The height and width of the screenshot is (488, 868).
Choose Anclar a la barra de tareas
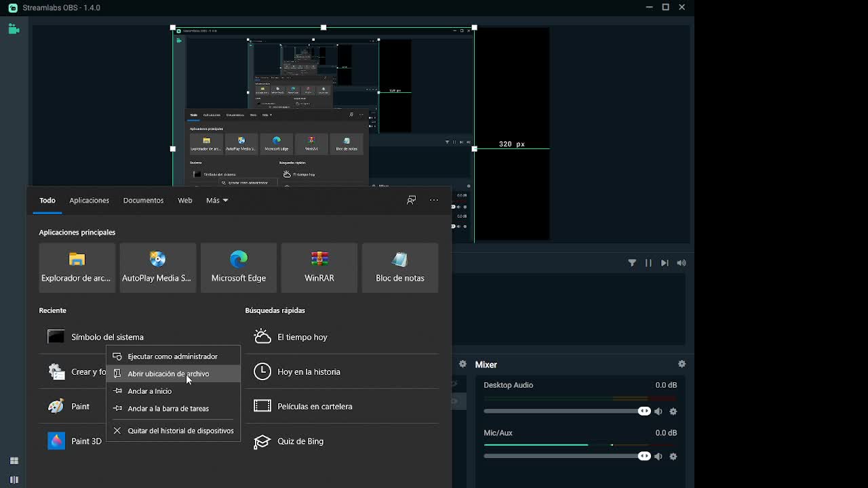pyautogui.click(x=174, y=409)
